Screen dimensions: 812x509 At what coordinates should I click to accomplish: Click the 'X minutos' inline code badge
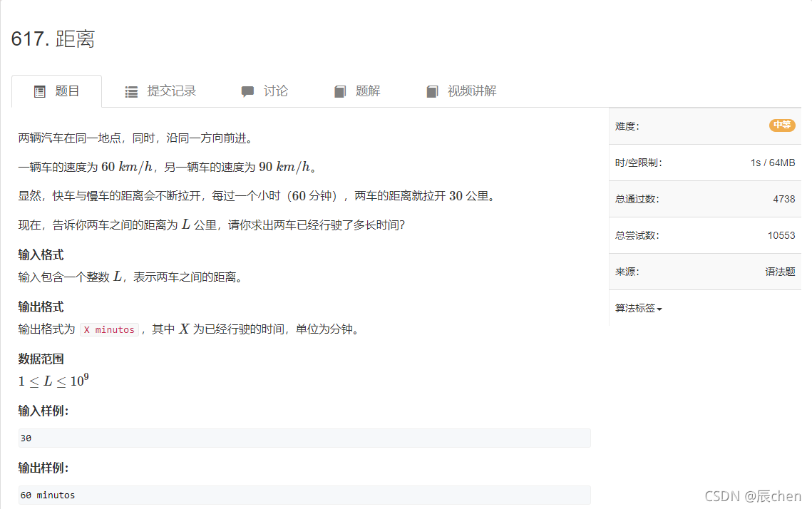coord(108,329)
